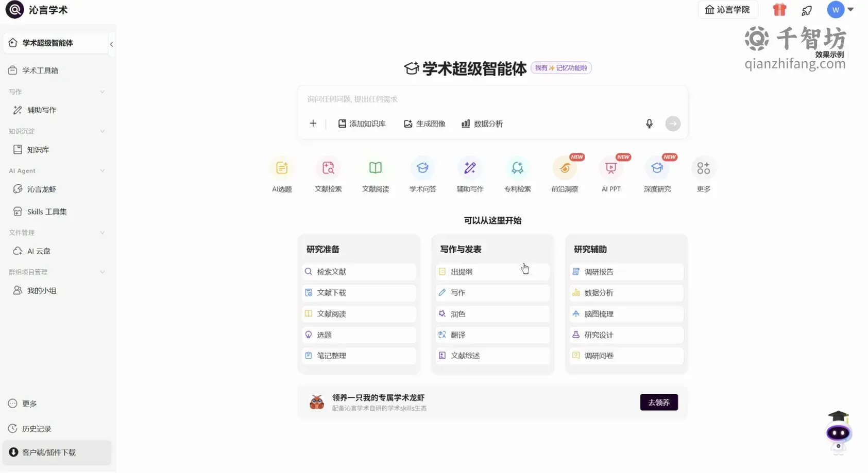Select 调研问卷 under 研究辅助
The width and height of the screenshot is (868, 473).
coord(626,356)
